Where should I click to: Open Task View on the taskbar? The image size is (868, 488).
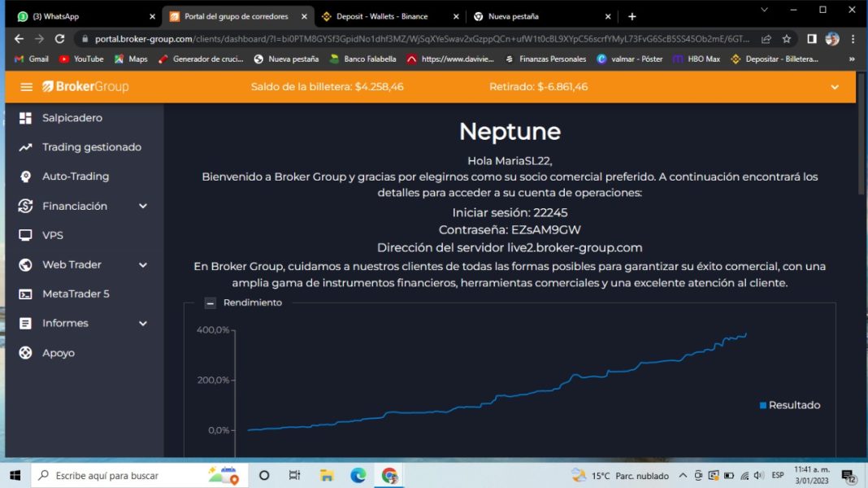click(x=294, y=475)
